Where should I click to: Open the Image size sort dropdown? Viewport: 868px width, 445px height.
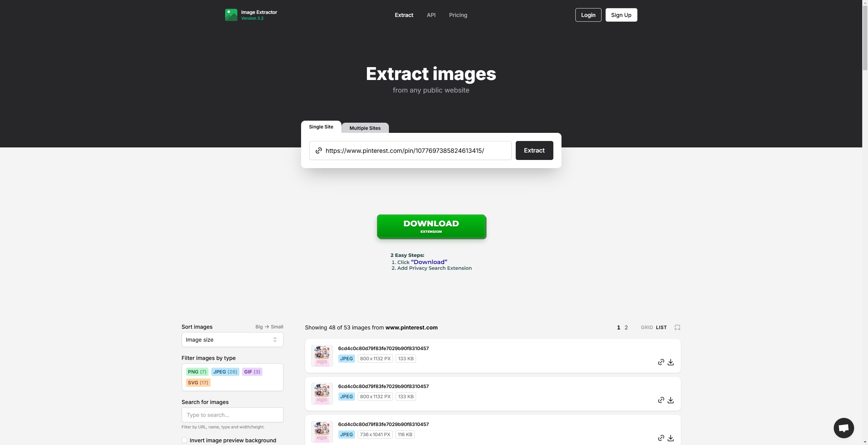coord(232,340)
